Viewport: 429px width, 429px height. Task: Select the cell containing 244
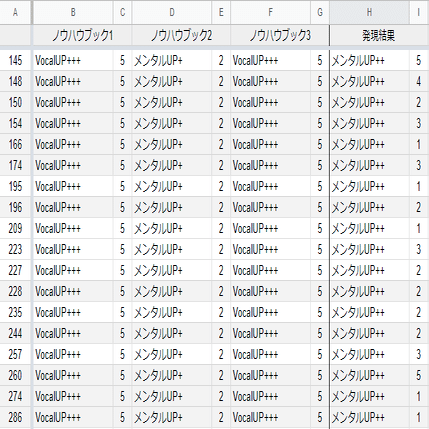pos(15,333)
